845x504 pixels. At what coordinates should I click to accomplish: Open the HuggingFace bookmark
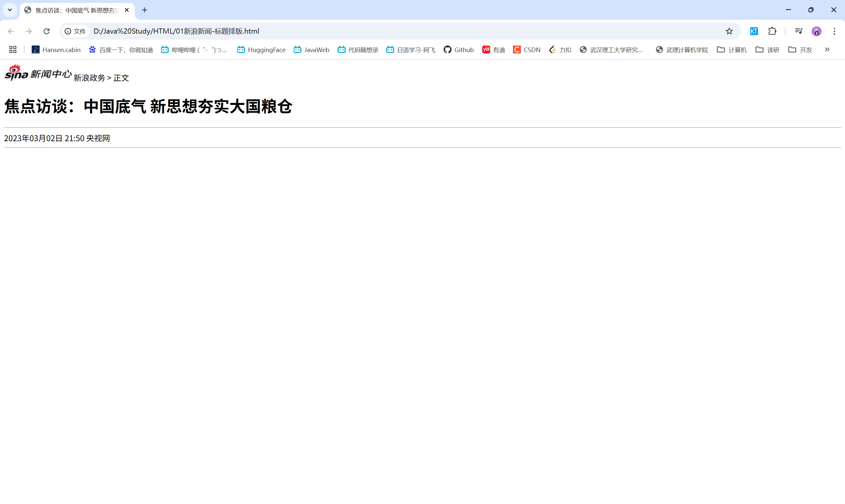pos(261,49)
